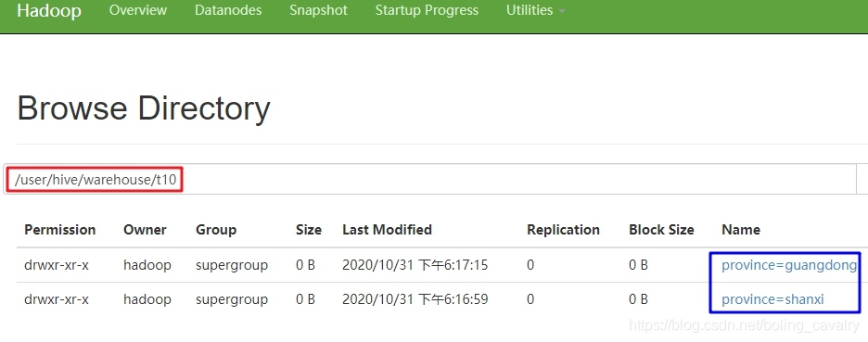Viewport: 868px width, 342px height.
Task: Open the Utilities dropdown menu
Action: pyautogui.click(x=535, y=10)
